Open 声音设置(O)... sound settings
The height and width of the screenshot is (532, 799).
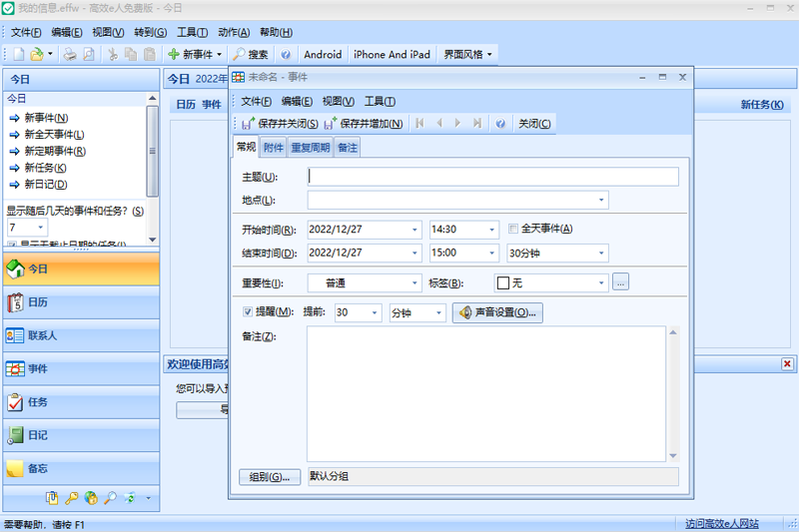497,312
